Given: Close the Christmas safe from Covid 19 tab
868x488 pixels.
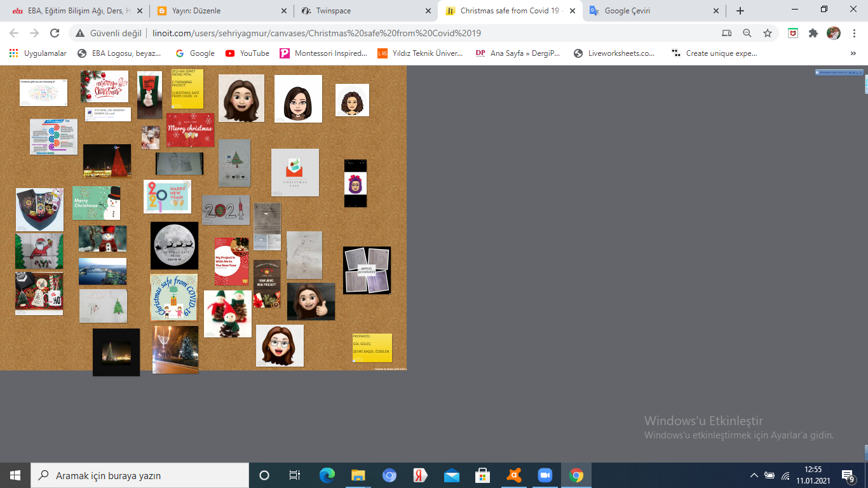Looking at the screenshot, I should (x=572, y=11).
